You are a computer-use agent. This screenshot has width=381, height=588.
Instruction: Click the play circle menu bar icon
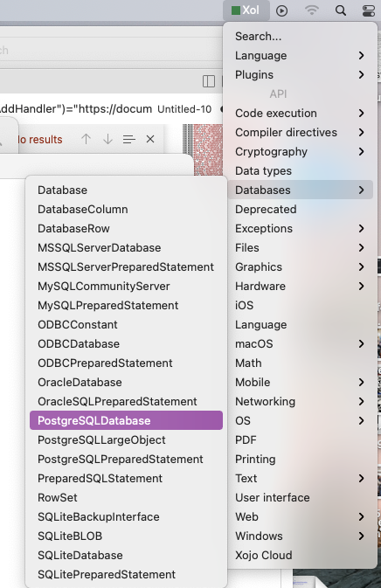(281, 10)
